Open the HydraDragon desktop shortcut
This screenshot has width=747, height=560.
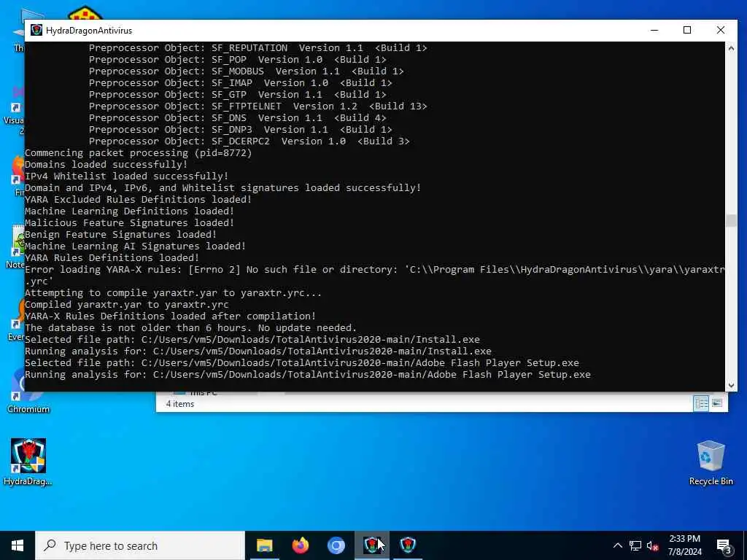tap(28, 462)
